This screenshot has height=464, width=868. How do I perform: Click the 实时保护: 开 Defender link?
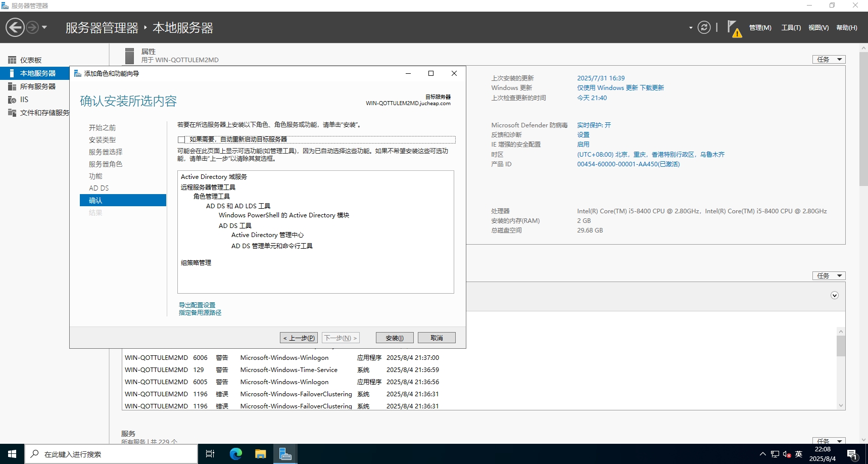(x=594, y=125)
